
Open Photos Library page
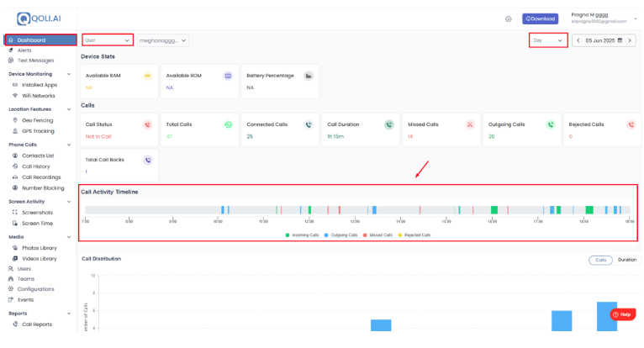pos(39,248)
